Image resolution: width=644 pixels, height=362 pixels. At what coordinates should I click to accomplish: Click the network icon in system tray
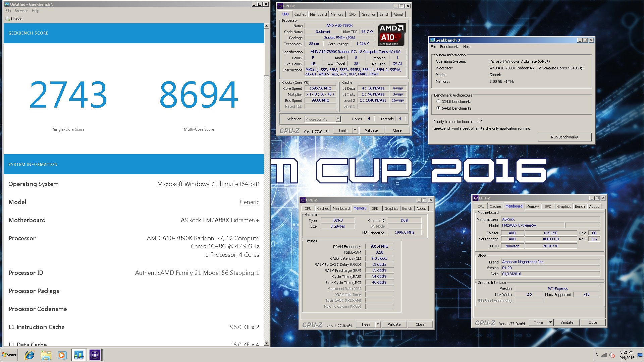(604, 355)
